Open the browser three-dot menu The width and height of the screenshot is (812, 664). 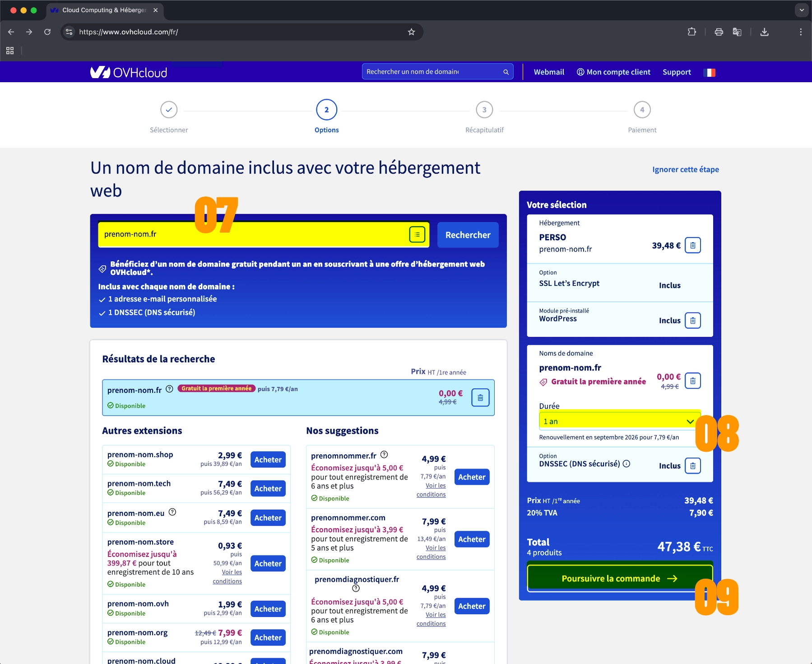[800, 32]
